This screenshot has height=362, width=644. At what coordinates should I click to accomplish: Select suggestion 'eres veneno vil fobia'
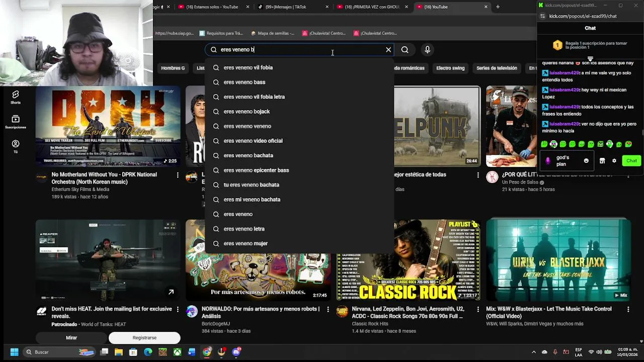(299, 67)
